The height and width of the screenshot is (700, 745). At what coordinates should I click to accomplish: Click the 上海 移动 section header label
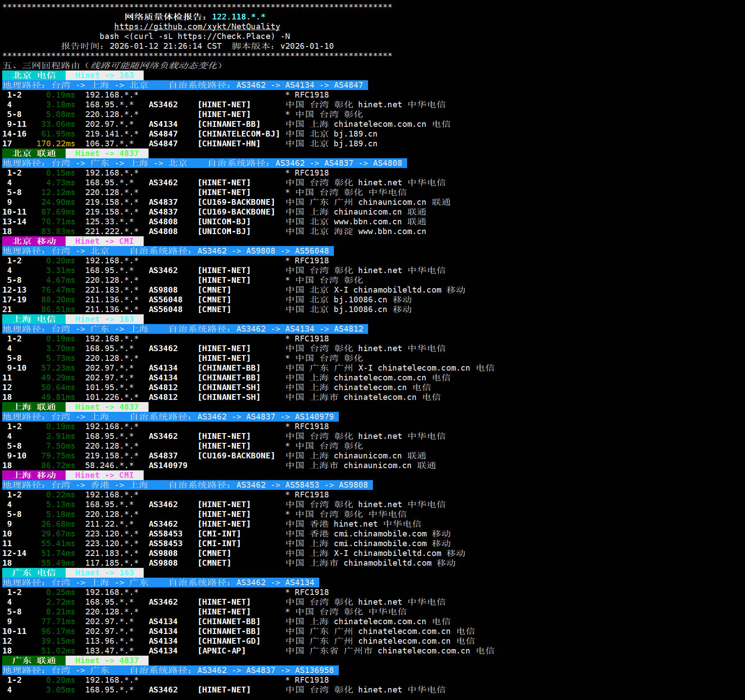(34, 475)
